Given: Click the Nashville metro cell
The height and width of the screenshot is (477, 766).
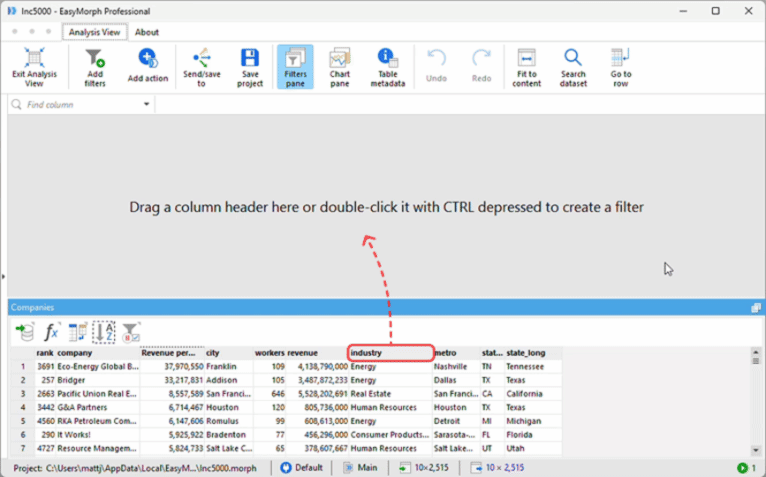Looking at the screenshot, I should point(456,367).
